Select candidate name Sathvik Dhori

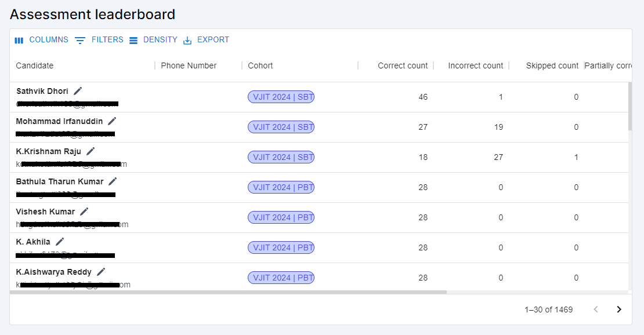click(x=42, y=91)
